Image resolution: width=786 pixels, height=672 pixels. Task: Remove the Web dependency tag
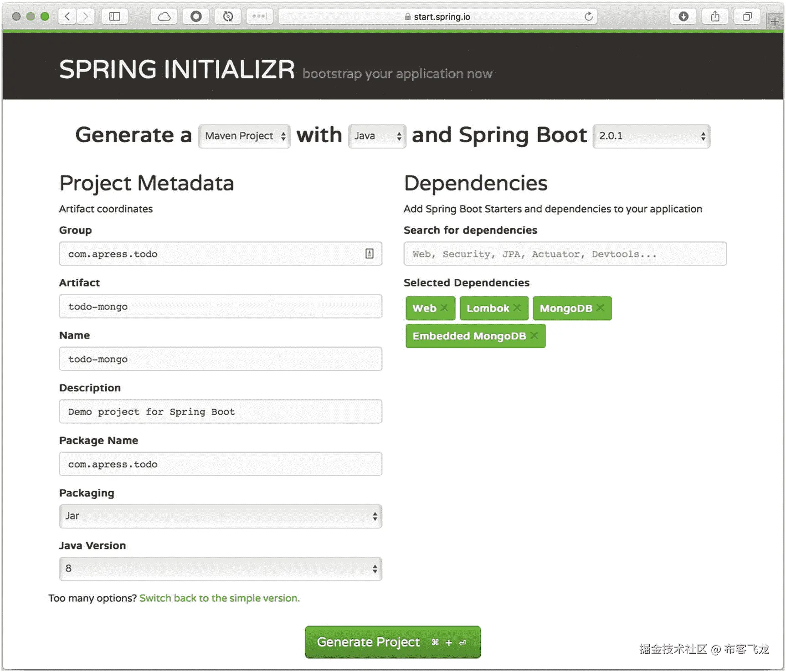(444, 308)
